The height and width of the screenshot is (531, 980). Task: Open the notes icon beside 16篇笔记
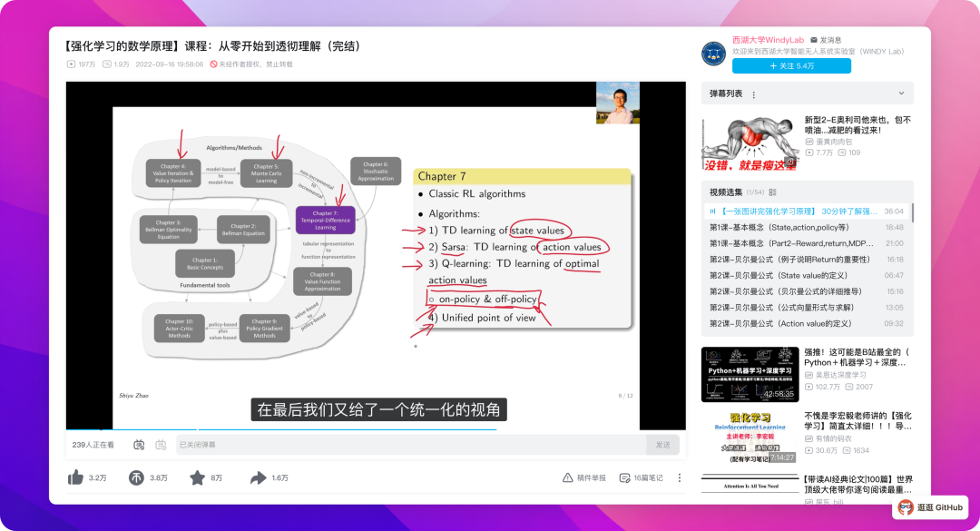pyautogui.click(x=623, y=477)
